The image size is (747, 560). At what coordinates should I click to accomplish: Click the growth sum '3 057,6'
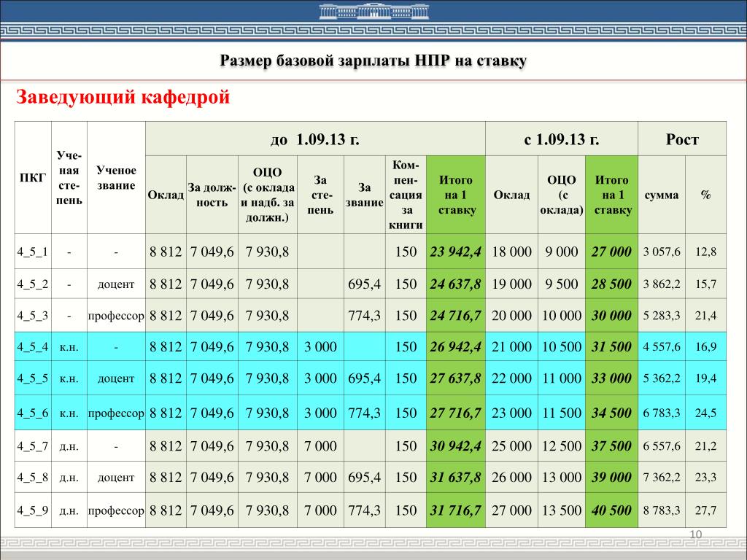pyautogui.click(x=661, y=252)
